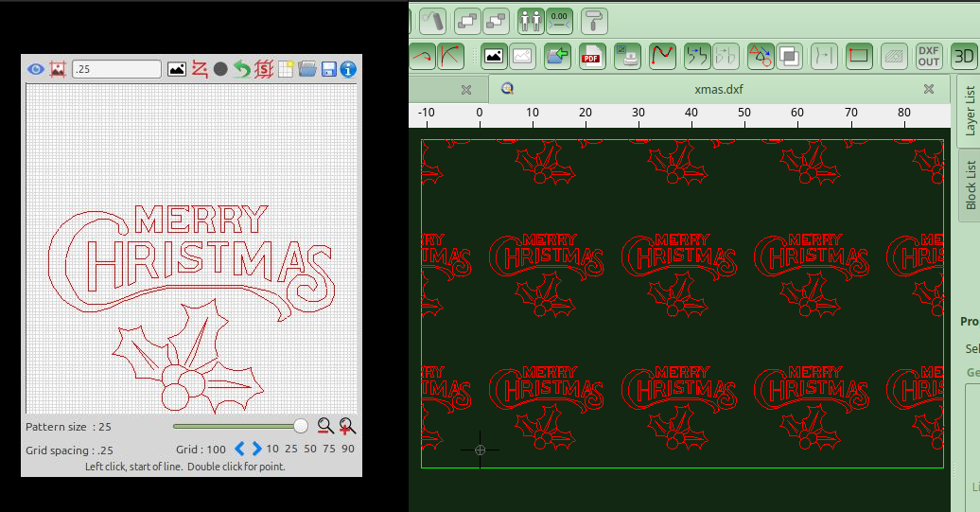The height and width of the screenshot is (512, 980).
Task: Click the 0.00 dimension measure icon
Action: [559, 21]
